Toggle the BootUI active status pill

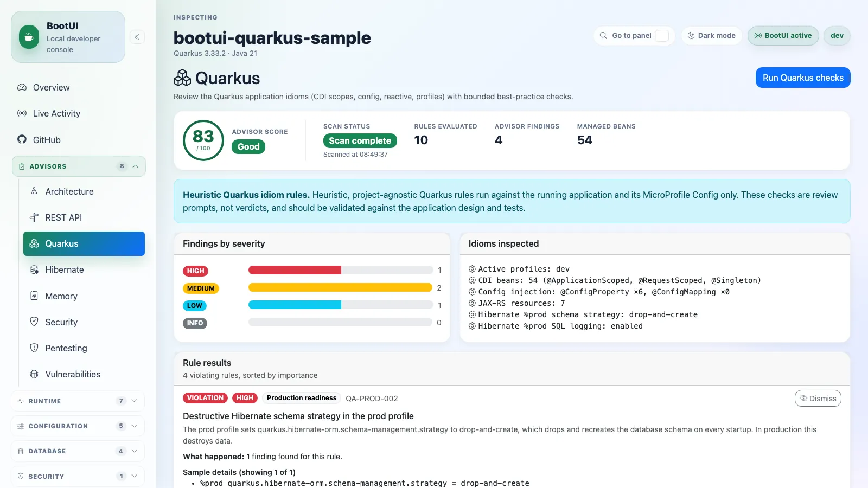[x=783, y=36]
